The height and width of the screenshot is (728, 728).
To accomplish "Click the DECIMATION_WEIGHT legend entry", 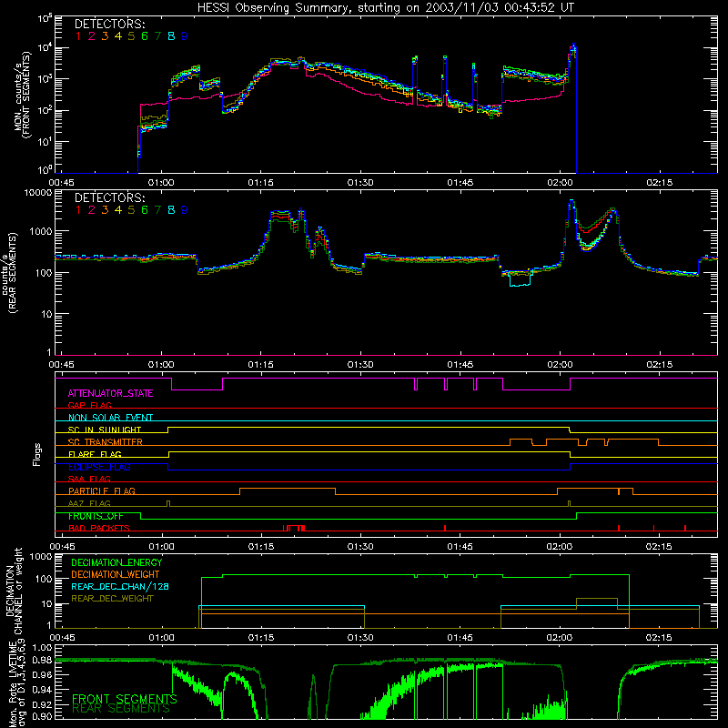I will pos(116,574).
